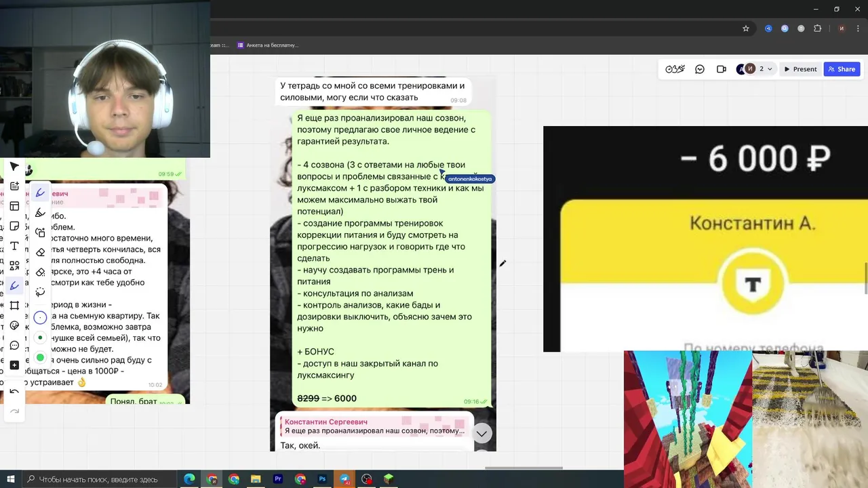
Task: Open the timer and activities tools
Action: click(x=675, y=69)
